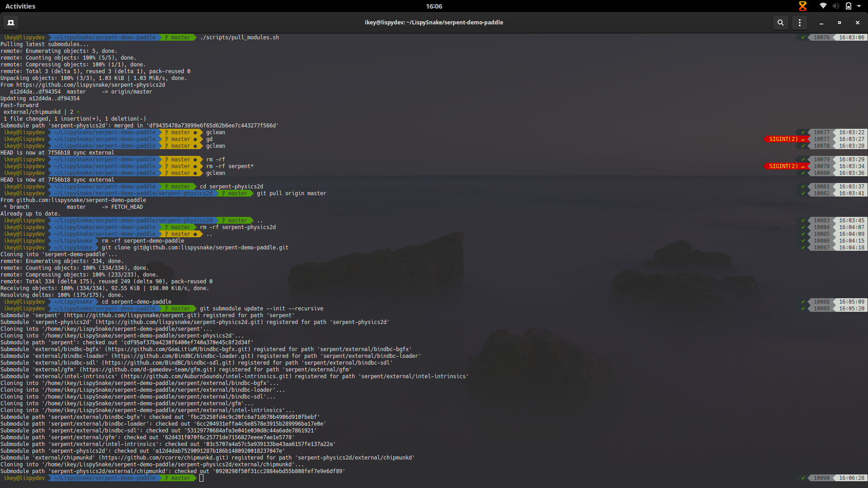Expand the system menu arrow
This screenshot has width=868, height=488.
click(x=859, y=6)
